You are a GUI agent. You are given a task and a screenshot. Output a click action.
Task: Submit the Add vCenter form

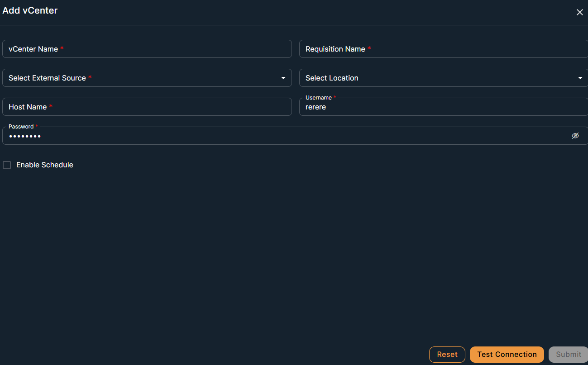569,355
